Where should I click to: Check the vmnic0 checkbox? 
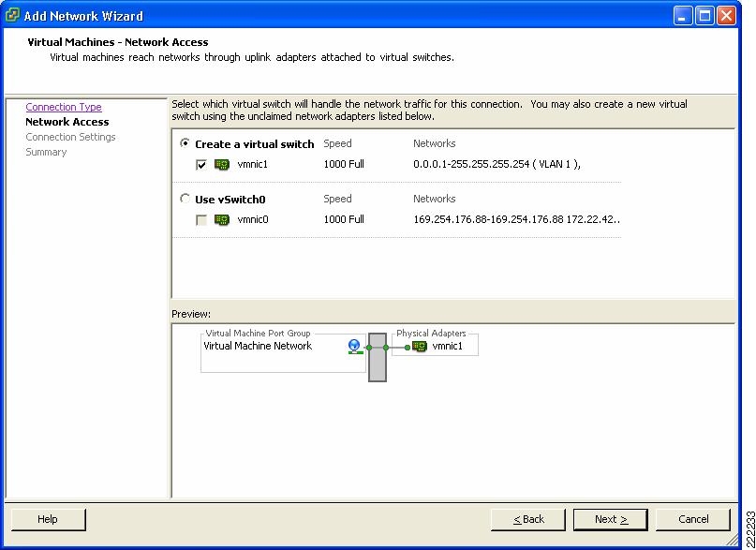click(x=201, y=220)
